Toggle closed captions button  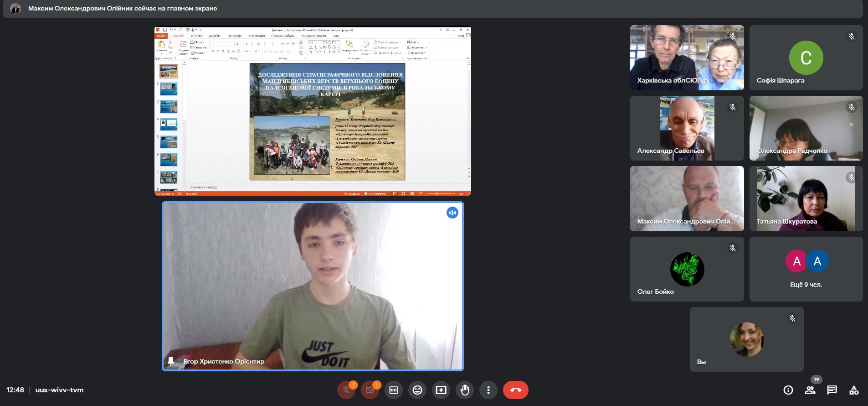[x=394, y=390]
